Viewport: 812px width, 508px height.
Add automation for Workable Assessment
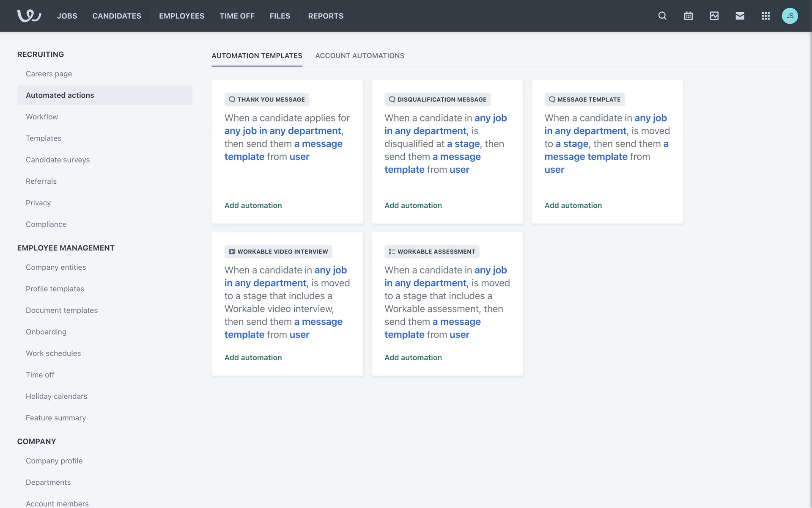pyautogui.click(x=413, y=357)
